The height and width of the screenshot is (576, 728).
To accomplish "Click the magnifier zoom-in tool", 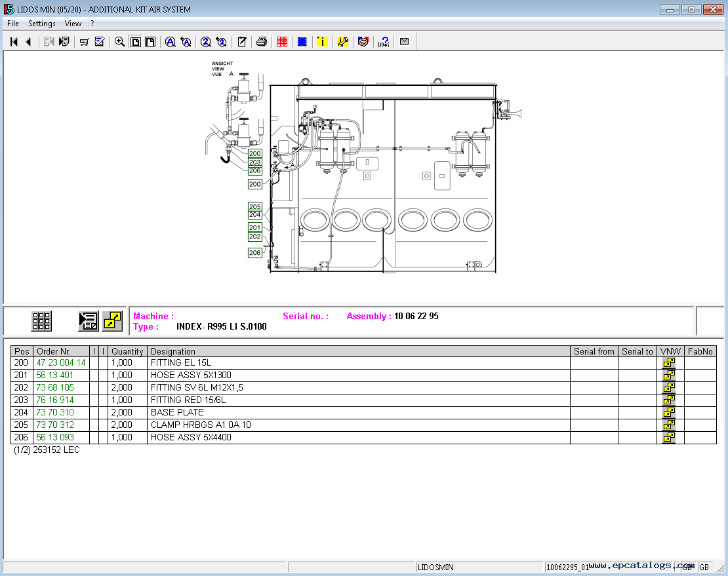I will coord(119,42).
